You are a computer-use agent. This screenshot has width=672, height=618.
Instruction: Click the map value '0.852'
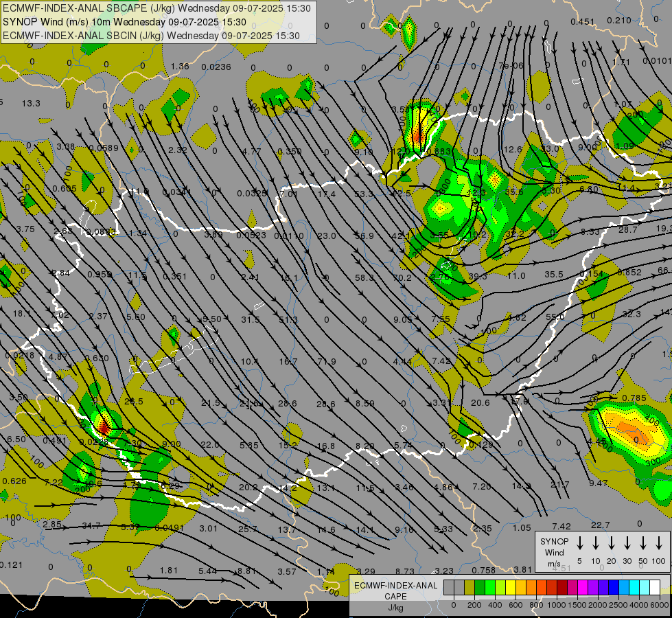pyautogui.click(x=629, y=272)
